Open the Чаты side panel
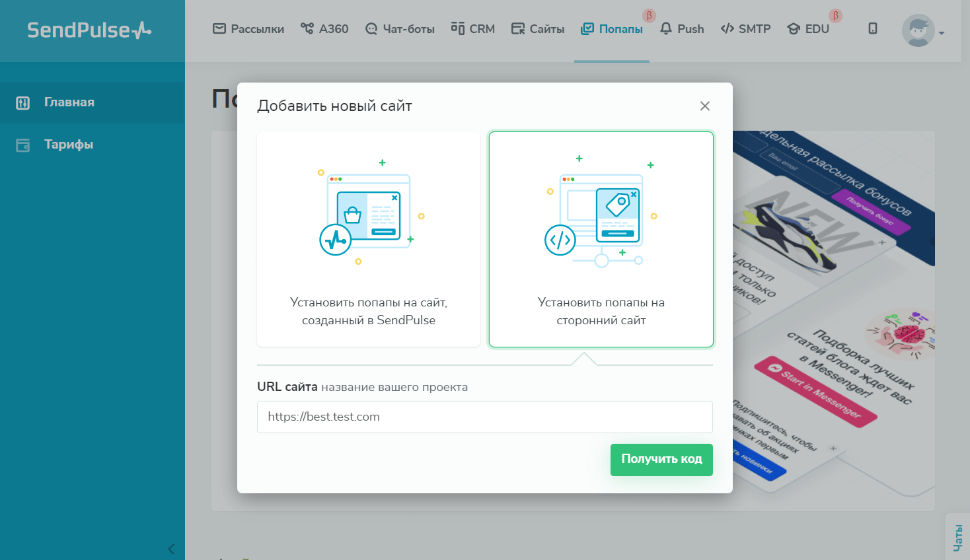Image resolution: width=970 pixels, height=560 pixels. click(958, 537)
